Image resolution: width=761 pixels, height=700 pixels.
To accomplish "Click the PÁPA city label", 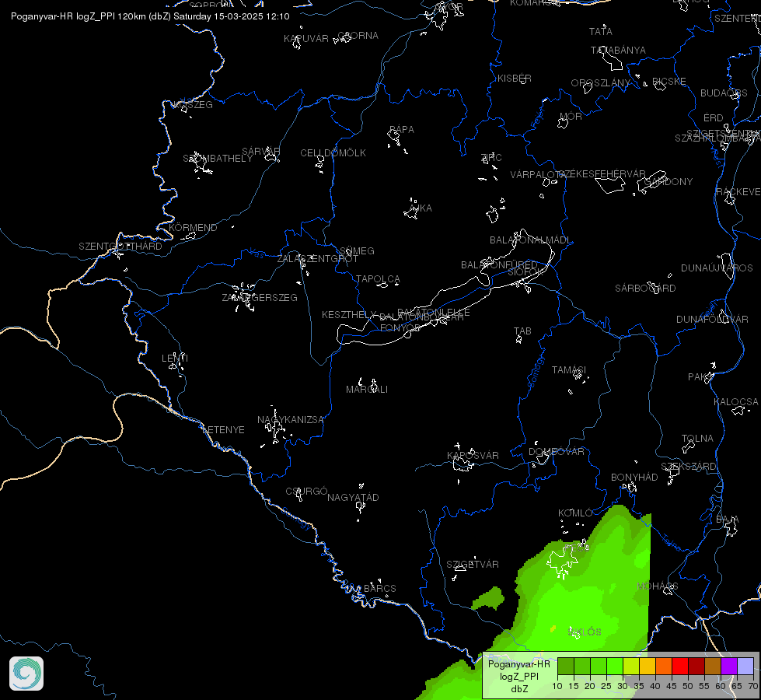I will pos(402,130).
